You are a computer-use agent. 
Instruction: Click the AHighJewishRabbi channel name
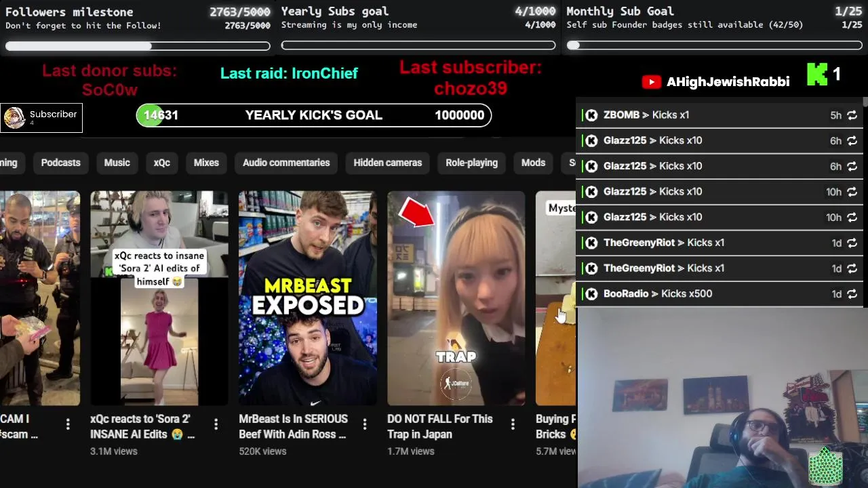pos(728,82)
